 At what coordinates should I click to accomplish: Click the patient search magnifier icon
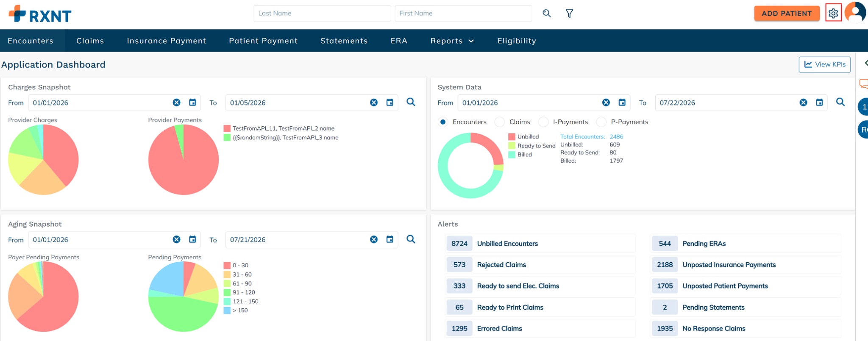click(x=547, y=14)
